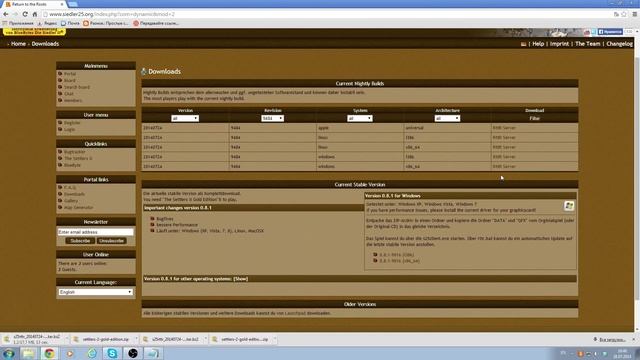Download the apple universal build from RttR Server
The width and height of the screenshot is (640, 360).
[504, 128]
